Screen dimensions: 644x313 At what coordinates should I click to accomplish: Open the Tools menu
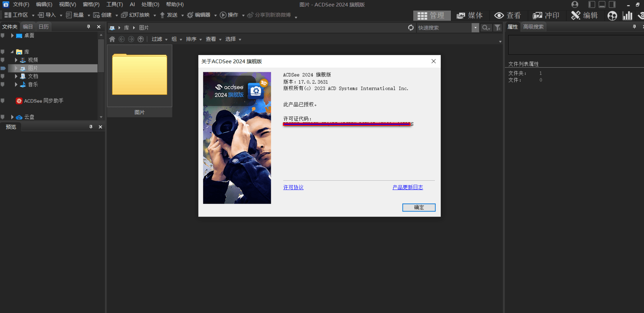(115, 4)
